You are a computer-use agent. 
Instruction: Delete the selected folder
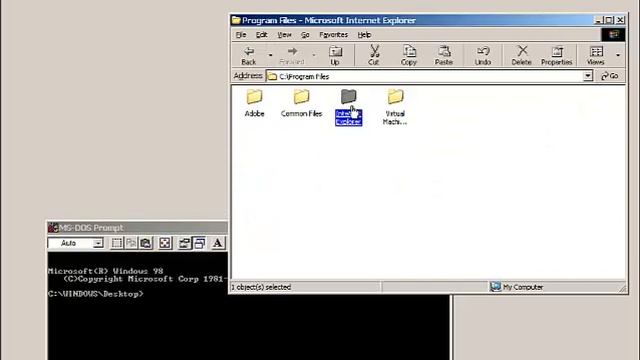(x=521, y=56)
